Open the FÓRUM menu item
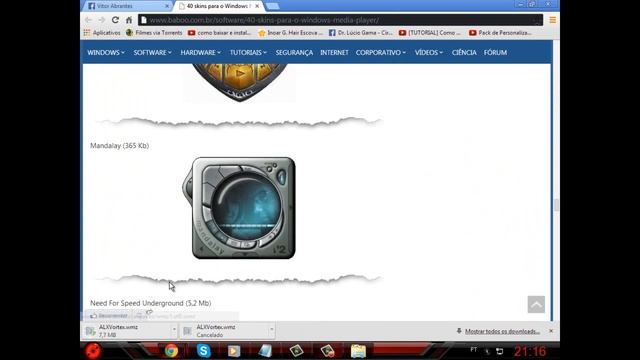 (x=495, y=52)
